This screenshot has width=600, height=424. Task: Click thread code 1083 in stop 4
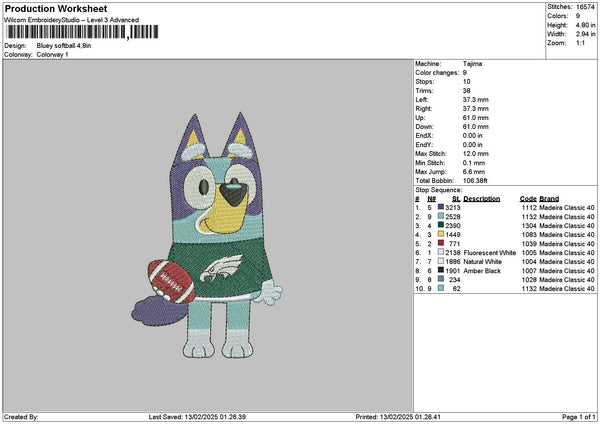[529, 235]
